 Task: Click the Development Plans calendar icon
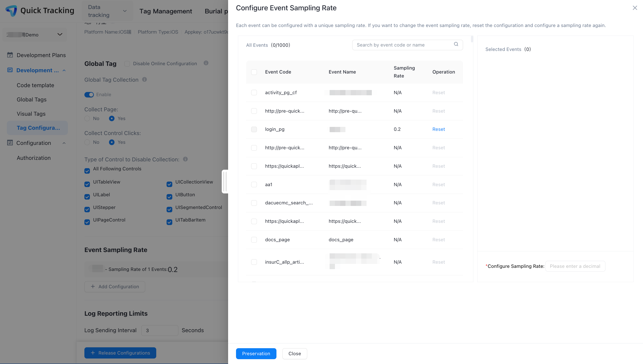coord(10,55)
